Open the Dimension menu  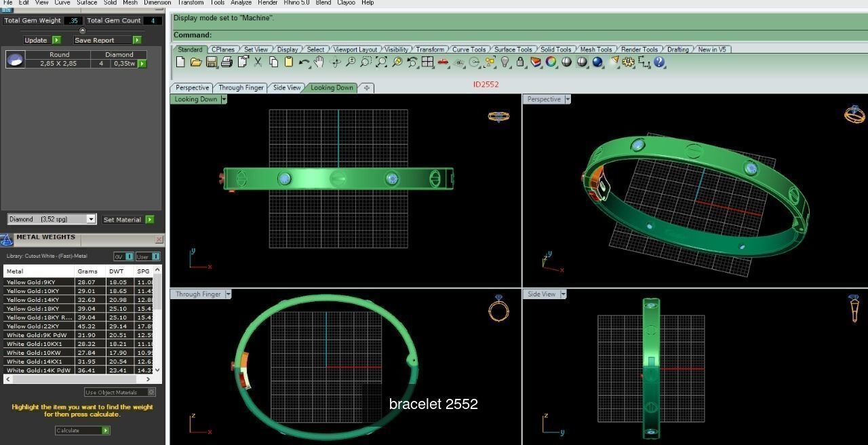click(157, 3)
